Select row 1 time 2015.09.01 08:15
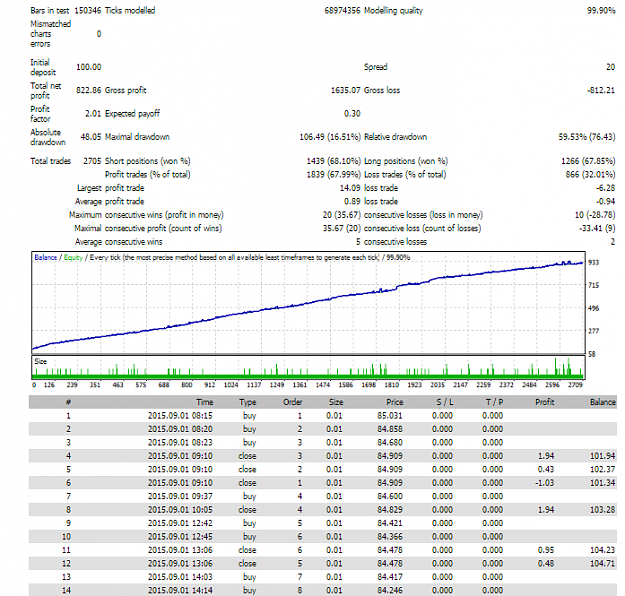This screenshot has height=596, width=625. [180, 416]
